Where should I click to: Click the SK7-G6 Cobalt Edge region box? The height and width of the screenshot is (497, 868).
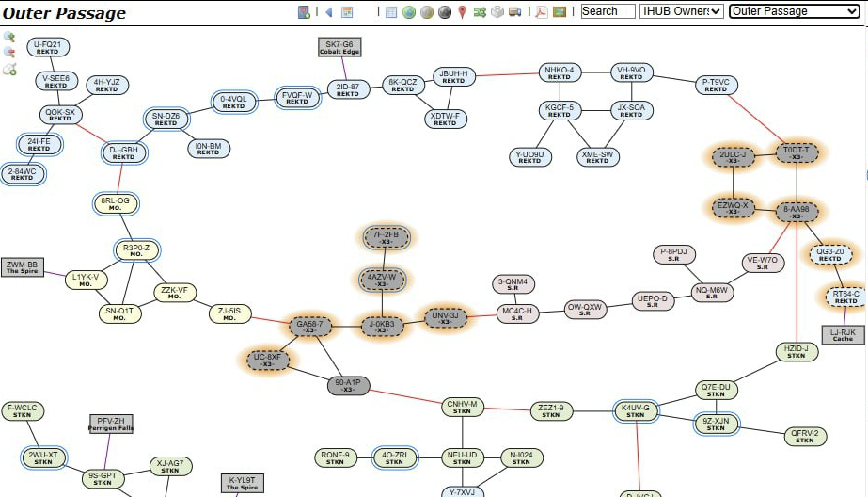coord(339,47)
